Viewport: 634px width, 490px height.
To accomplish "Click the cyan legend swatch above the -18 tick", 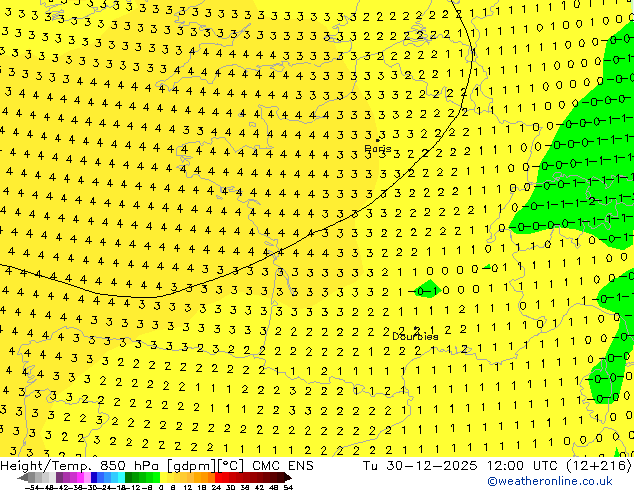I will [x=121, y=477].
